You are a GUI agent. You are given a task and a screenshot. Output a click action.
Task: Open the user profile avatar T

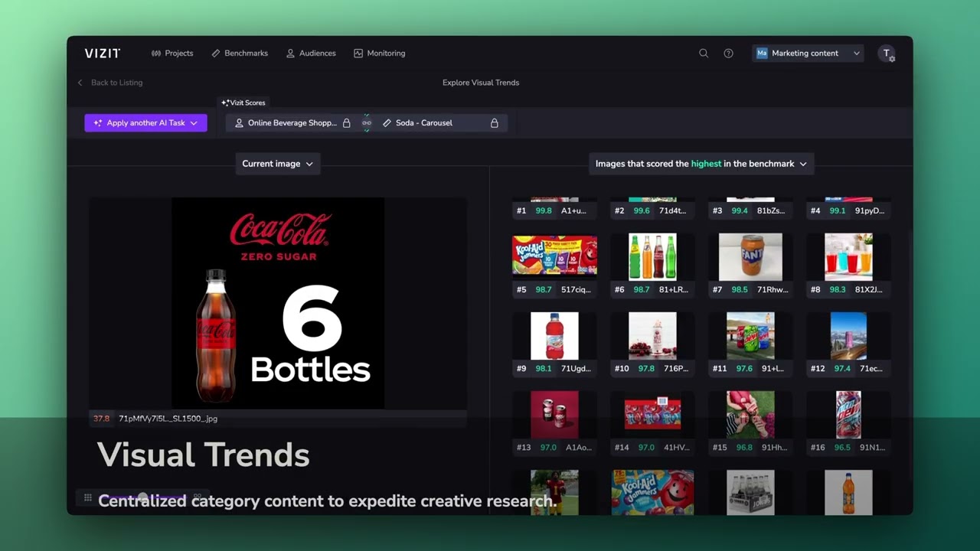887,54
